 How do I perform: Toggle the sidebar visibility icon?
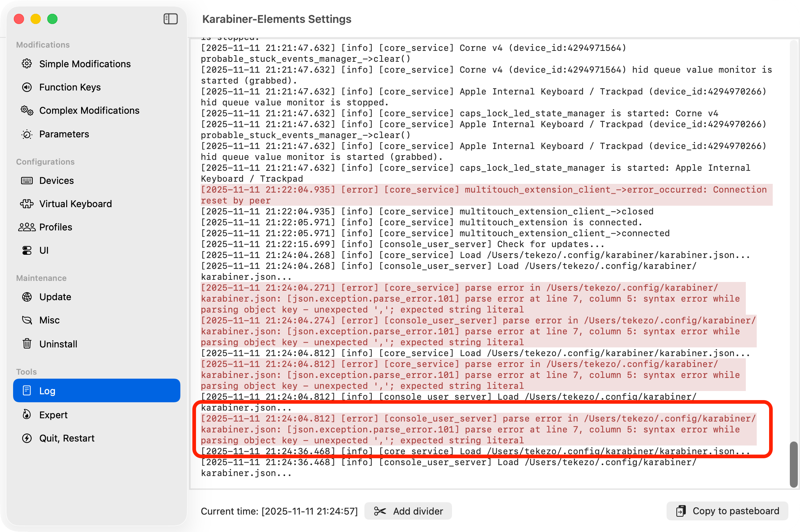[x=171, y=19]
